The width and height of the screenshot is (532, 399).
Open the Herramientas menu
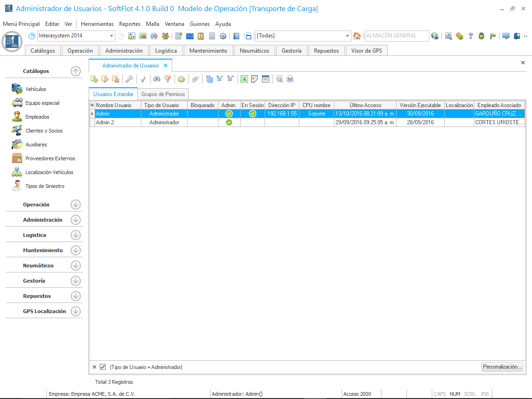[x=97, y=24]
